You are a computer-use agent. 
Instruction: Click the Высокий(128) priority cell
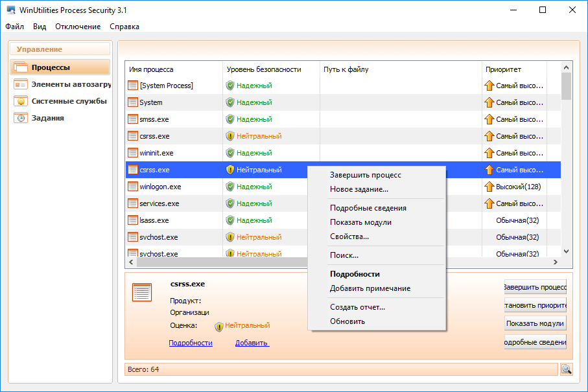[519, 187]
